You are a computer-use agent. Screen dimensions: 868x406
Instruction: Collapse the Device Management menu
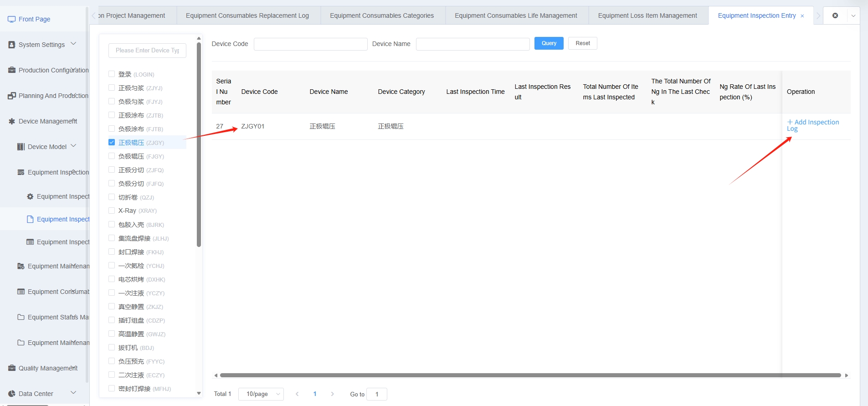tap(73, 120)
